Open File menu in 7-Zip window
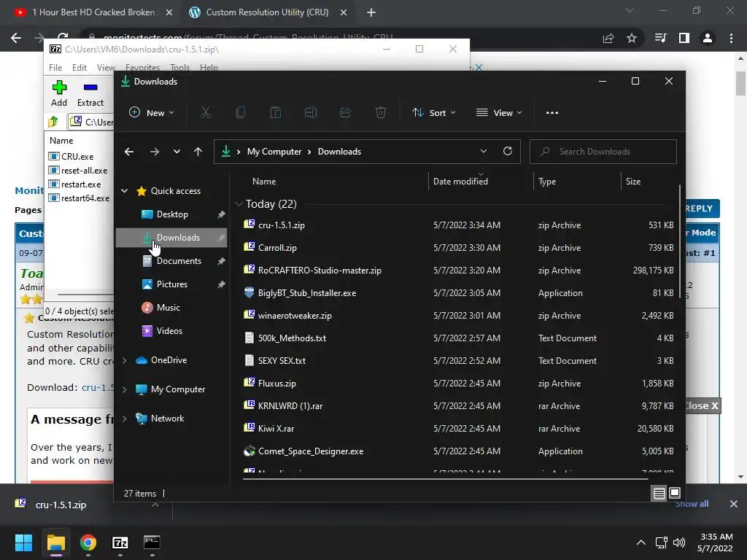The height and width of the screenshot is (560, 747). click(55, 68)
